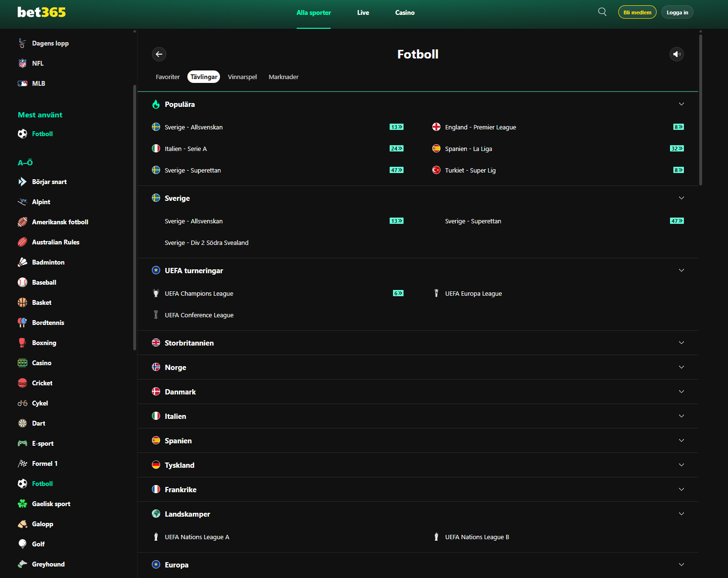Click the search magnifier icon
Image resolution: width=728 pixels, height=578 pixels.
coord(602,12)
